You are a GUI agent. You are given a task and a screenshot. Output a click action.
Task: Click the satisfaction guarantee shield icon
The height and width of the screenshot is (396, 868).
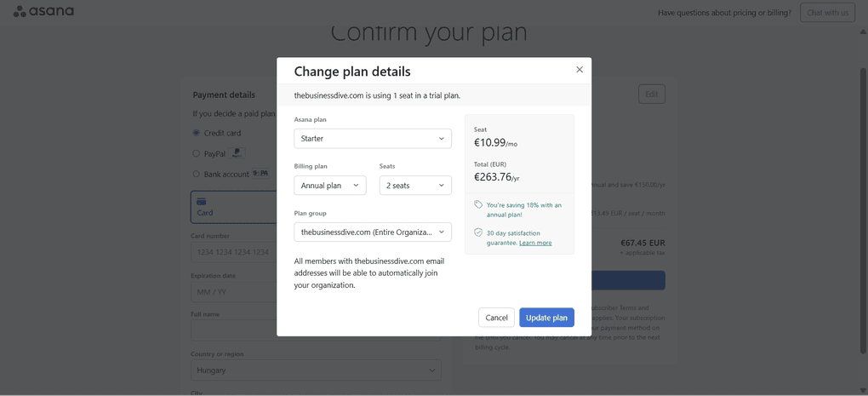(478, 232)
